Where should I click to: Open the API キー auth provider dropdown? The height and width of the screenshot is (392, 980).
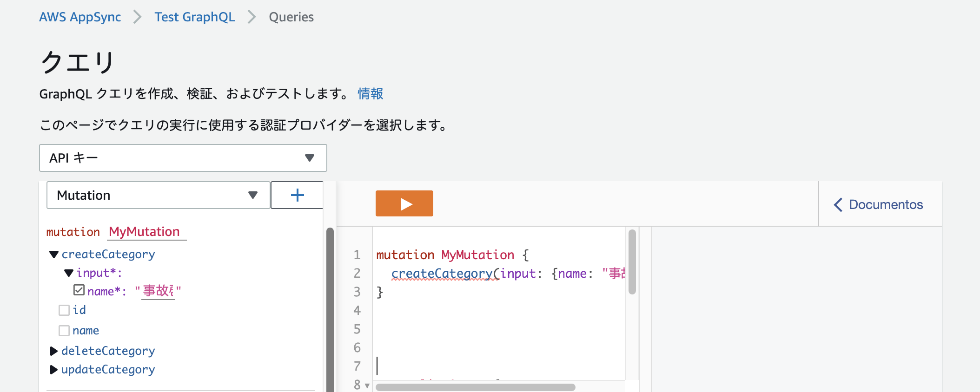183,158
